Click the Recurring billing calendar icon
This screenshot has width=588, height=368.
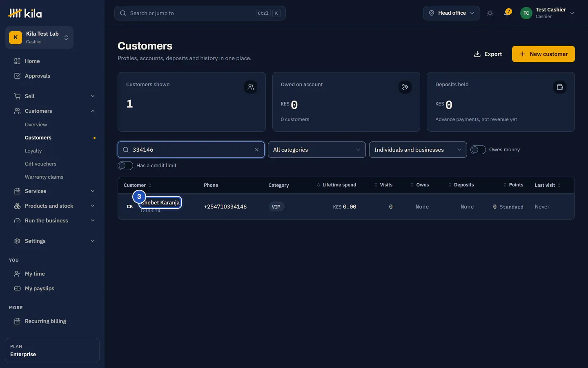(x=17, y=321)
